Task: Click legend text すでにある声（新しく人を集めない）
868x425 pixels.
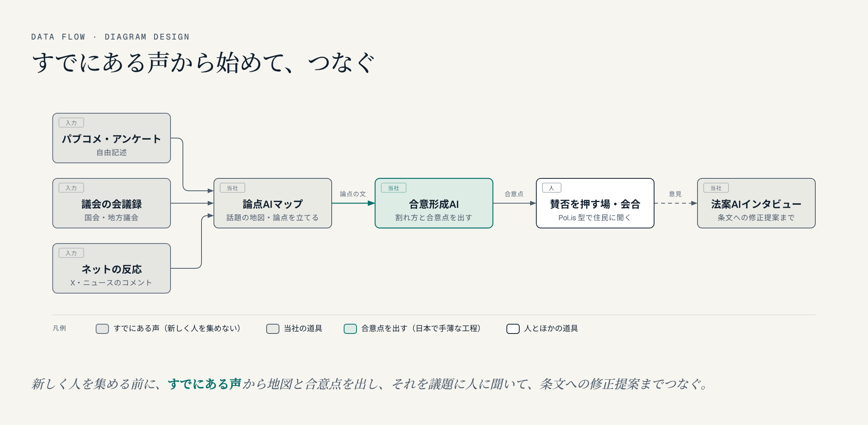Action: pyautogui.click(x=177, y=328)
